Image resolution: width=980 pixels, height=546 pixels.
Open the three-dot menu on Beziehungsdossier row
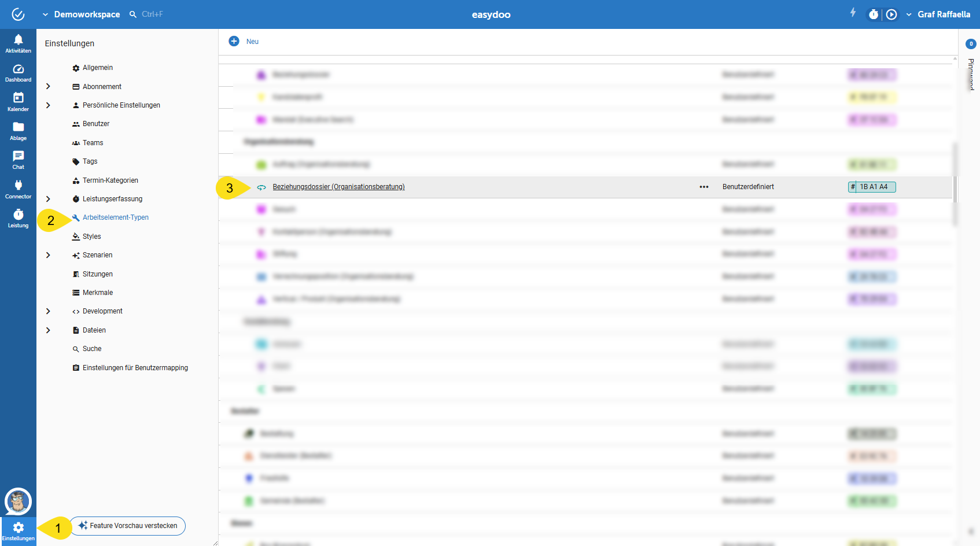[x=703, y=187]
